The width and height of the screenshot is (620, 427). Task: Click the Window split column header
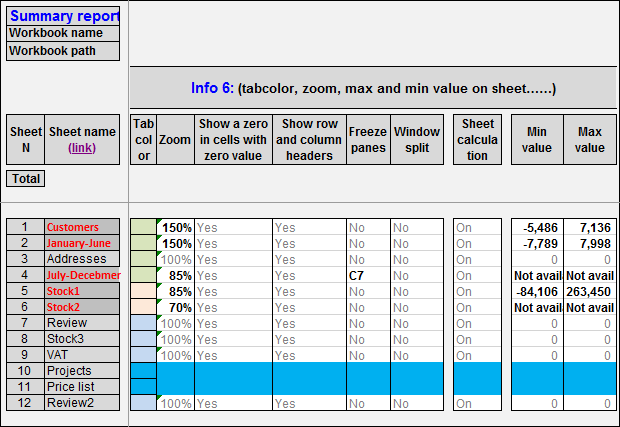417,140
